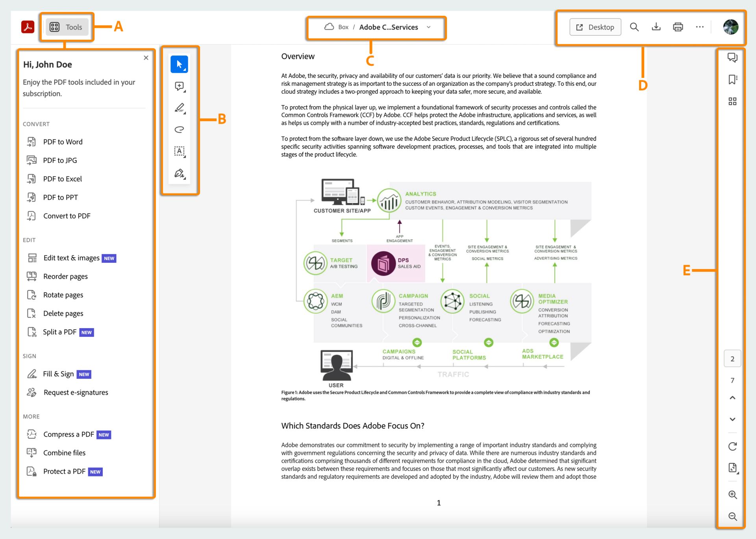Click the Print document icon

coord(677,27)
